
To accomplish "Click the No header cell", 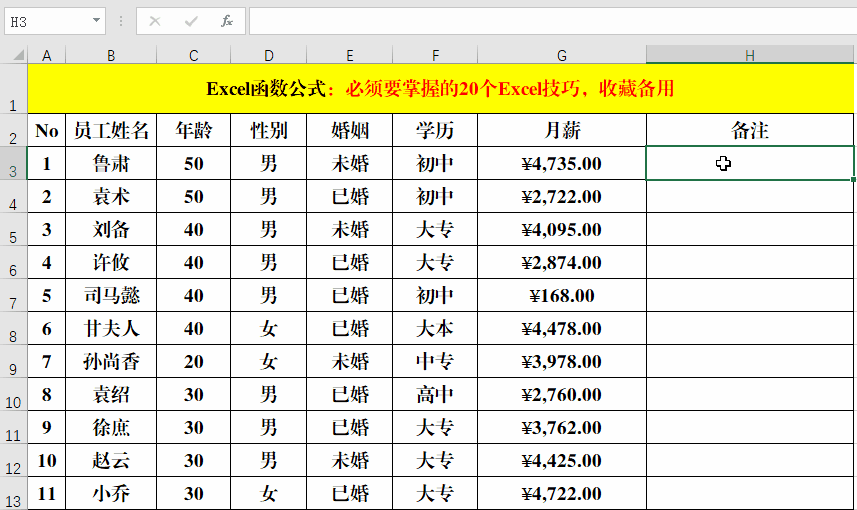I will (x=46, y=130).
